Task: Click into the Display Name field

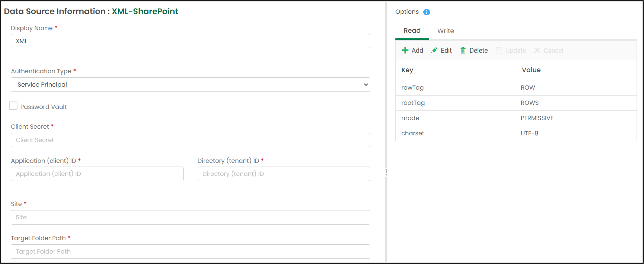Action: 190,41
